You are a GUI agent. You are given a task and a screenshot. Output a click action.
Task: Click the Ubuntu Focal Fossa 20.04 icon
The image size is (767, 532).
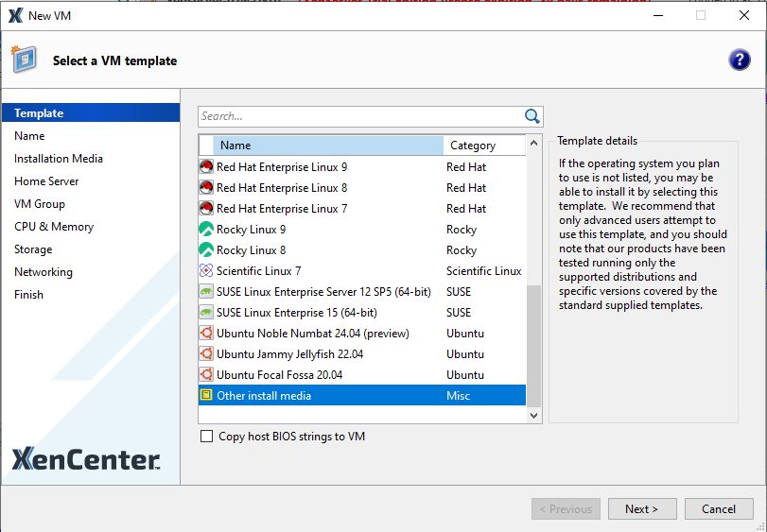tap(206, 375)
